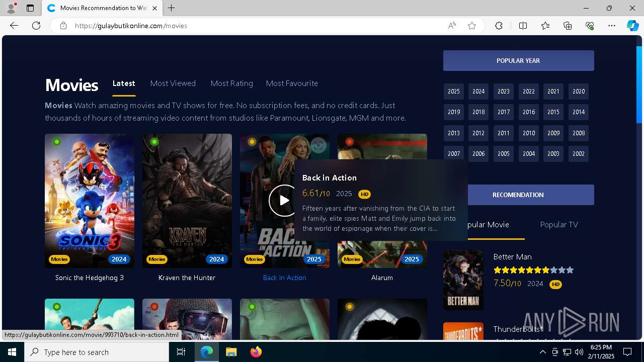Click Movies badge on Alarum poster
Image resolution: width=644 pixels, height=362 pixels.
352,259
